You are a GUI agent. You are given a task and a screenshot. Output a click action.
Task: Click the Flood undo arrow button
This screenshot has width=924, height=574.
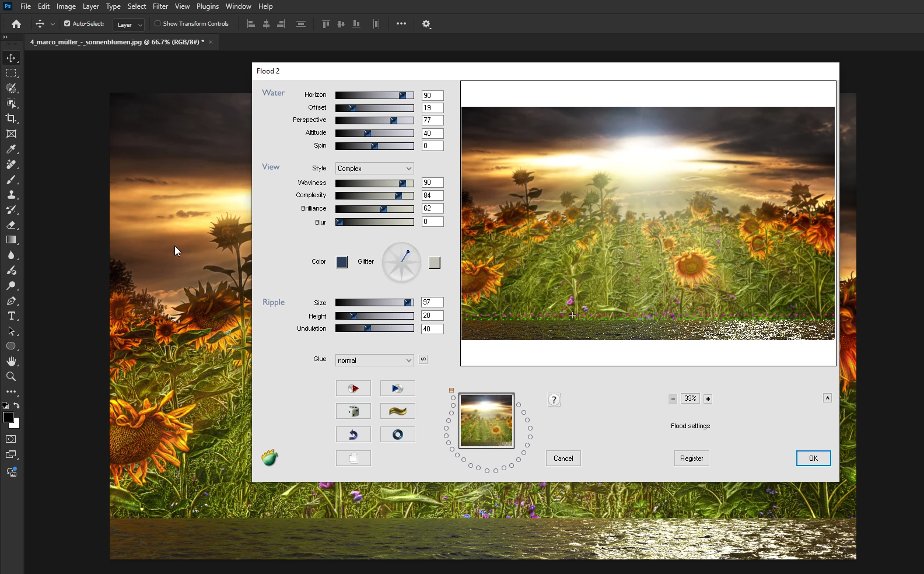[353, 435]
